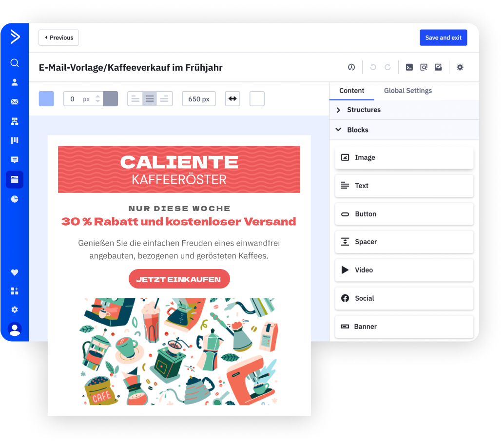Switch to the Content tab
The width and height of the screenshot is (504, 444).
351,91
